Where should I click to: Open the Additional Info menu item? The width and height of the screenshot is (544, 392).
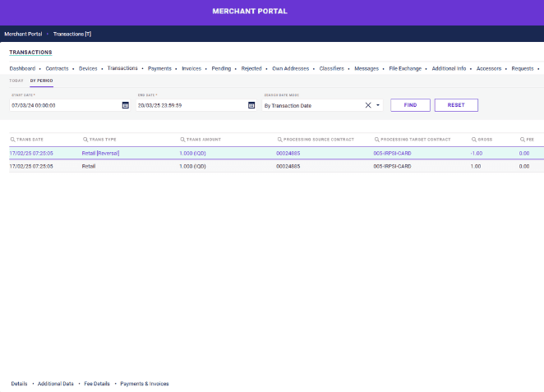click(449, 68)
